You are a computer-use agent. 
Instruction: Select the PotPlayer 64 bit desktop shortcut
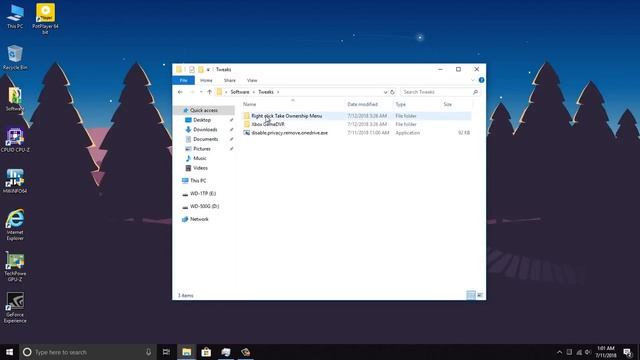(x=45, y=18)
